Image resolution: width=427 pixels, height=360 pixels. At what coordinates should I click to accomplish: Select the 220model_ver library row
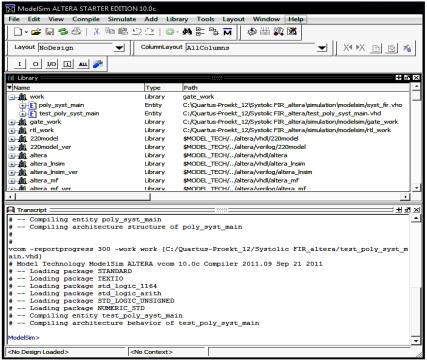[x=208, y=147]
